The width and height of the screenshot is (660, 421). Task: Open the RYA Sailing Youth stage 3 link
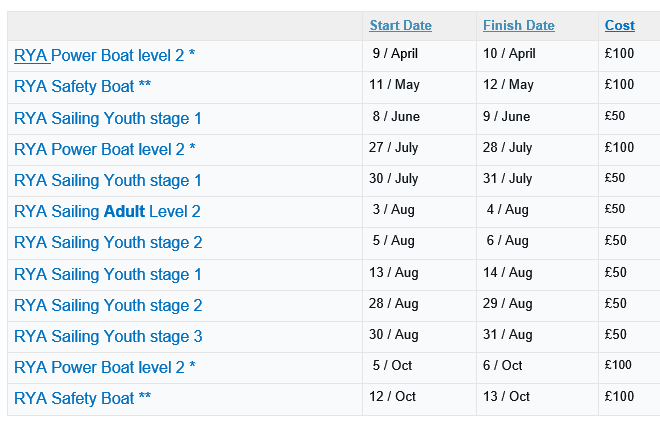tap(108, 336)
